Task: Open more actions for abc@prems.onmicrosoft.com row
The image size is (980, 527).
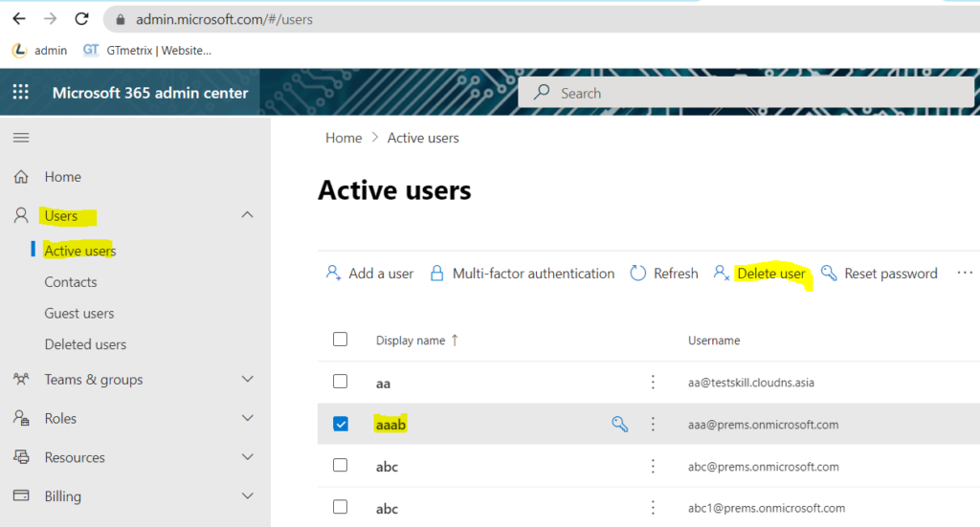Action: (x=653, y=466)
